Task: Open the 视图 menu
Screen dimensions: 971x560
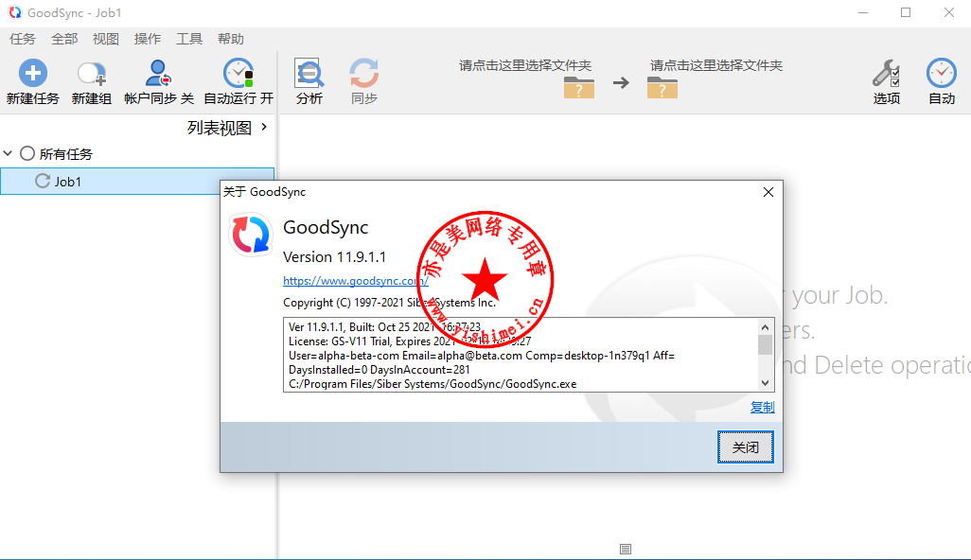Action: click(x=106, y=39)
